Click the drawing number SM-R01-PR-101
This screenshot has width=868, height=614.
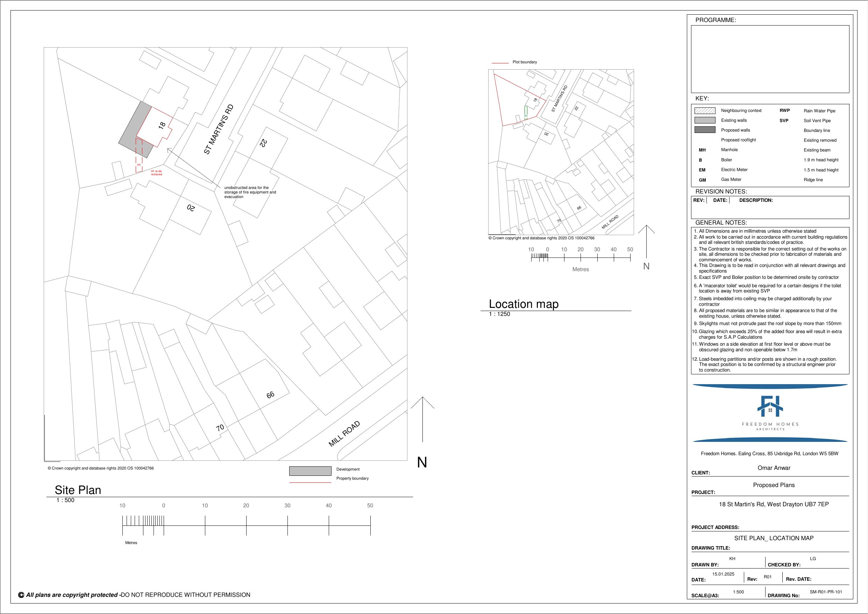coord(826,592)
